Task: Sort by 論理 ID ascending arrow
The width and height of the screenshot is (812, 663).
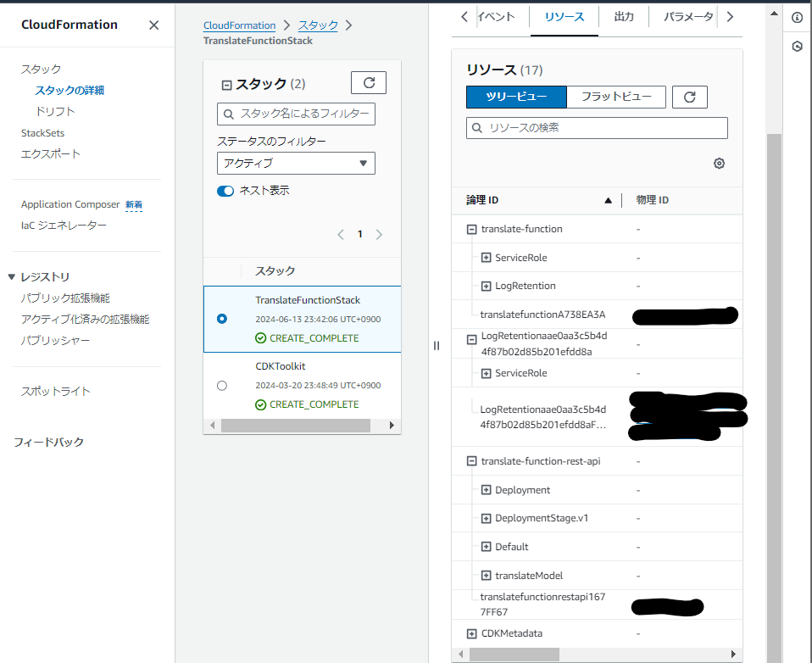Action: click(x=608, y=200)
